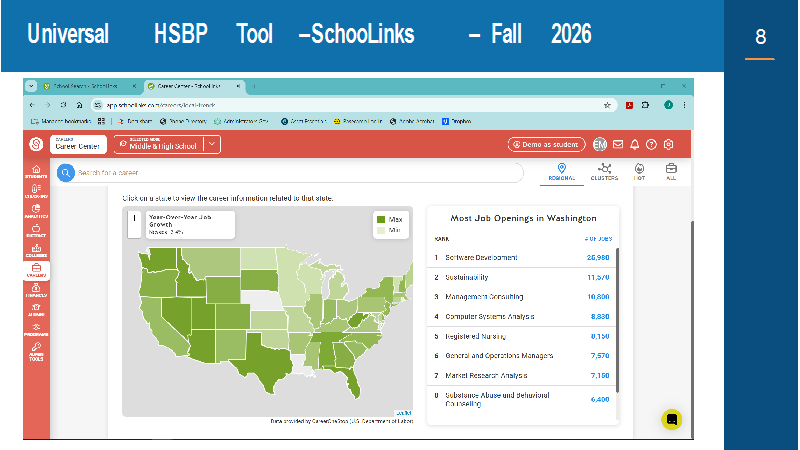Open the Career Center module selector
This screenshot has height=450, width=800.
tap(78, 144)
